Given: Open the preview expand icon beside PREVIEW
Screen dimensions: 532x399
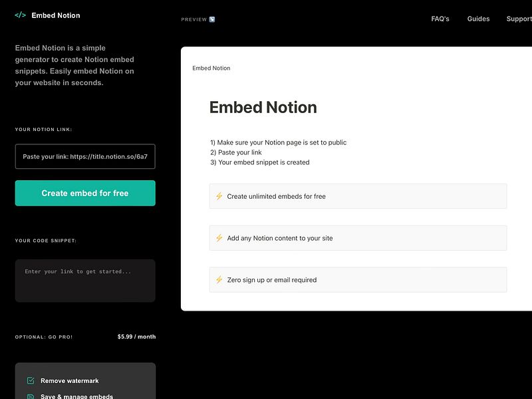Looking at the screenshot, I should click(212, 19).
